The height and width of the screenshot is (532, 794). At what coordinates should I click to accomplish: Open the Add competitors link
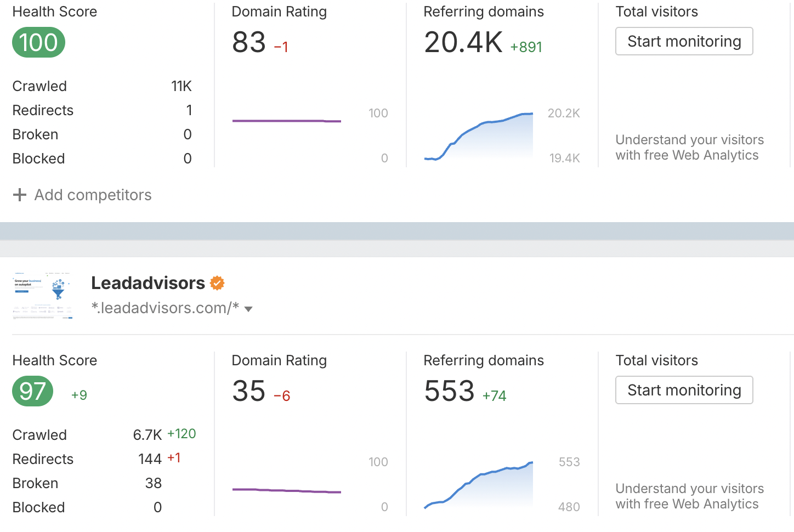tap(93, 195)
